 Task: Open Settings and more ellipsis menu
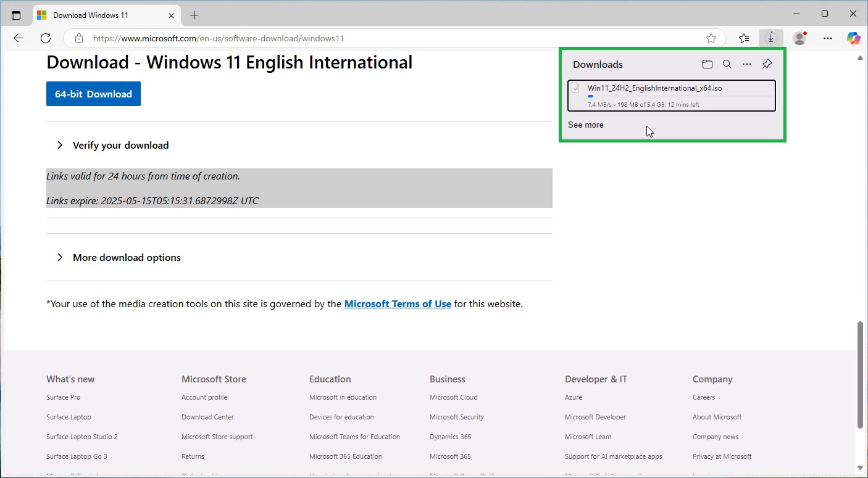828,38
